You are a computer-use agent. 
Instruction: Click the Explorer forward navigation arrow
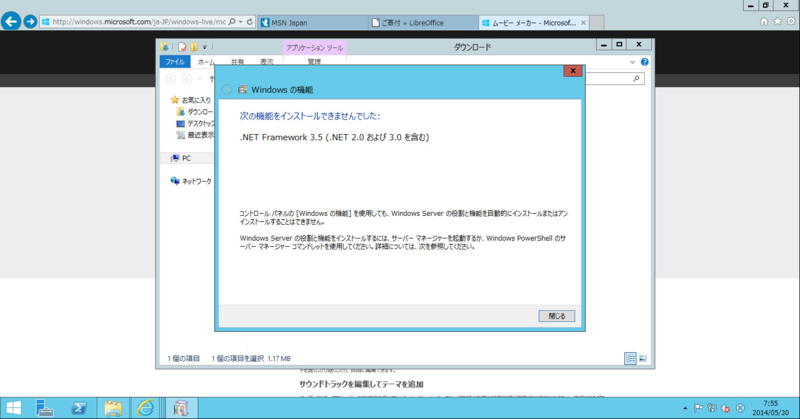pyautogui.click(x=187, y=79)
